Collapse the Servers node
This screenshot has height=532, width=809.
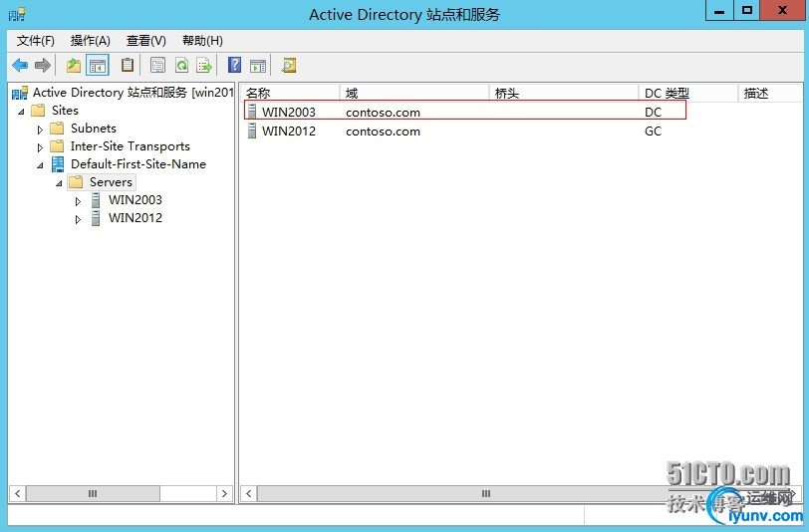click(59, 183)
